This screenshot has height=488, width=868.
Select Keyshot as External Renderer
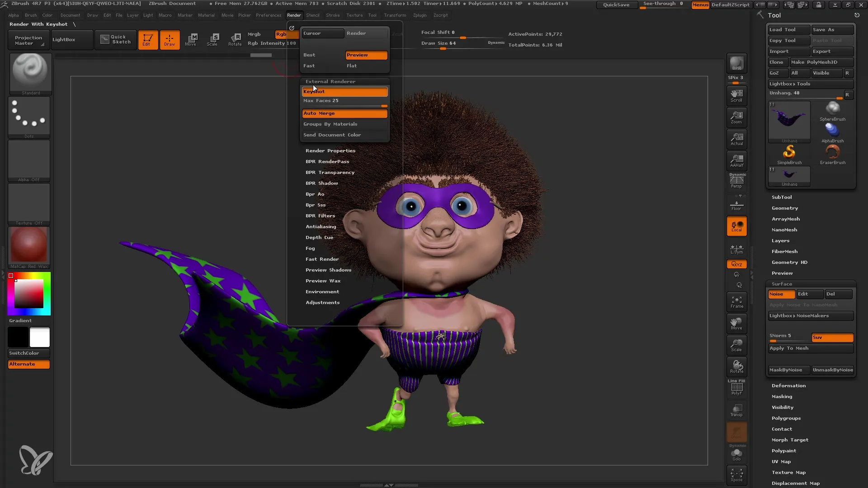[x=344, y=90]
